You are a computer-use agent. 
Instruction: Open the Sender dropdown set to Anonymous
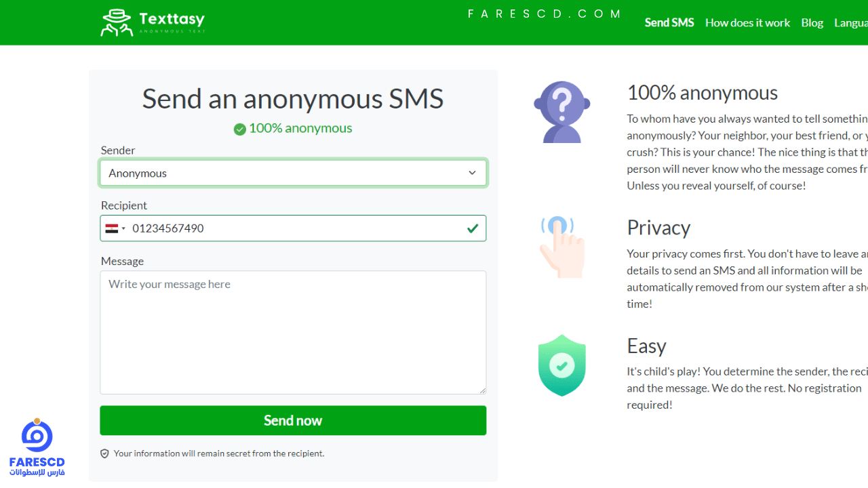click(293, 173)
